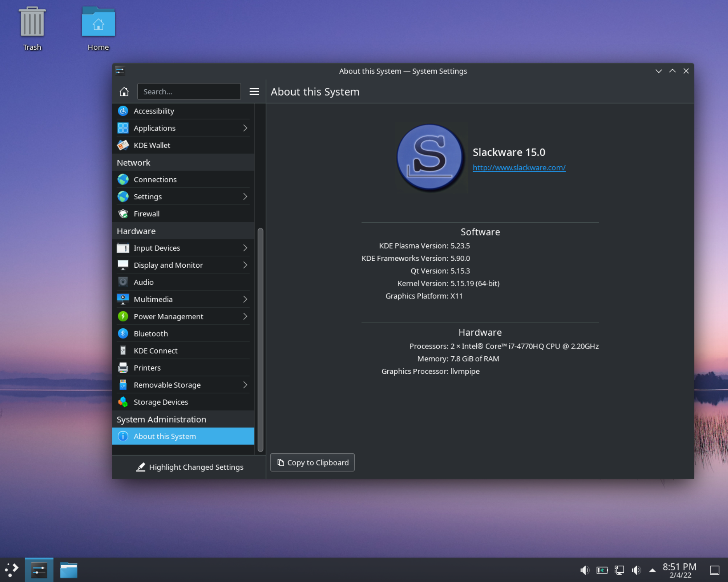The image size is (728, 582).
Task: Click the 'Slackware 15.0' heading
Action: point(509,152)
